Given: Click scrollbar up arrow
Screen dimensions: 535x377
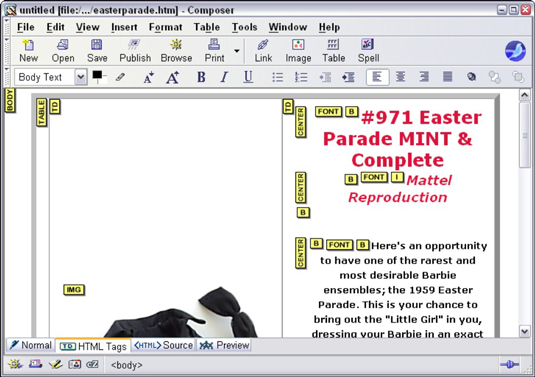Looking at the screenshot, I should click(x=524, y=95).
